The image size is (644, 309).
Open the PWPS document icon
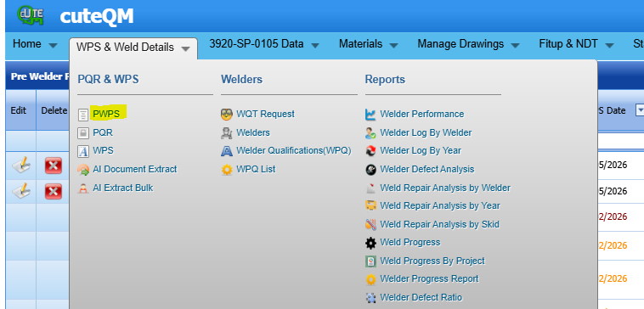83,115
